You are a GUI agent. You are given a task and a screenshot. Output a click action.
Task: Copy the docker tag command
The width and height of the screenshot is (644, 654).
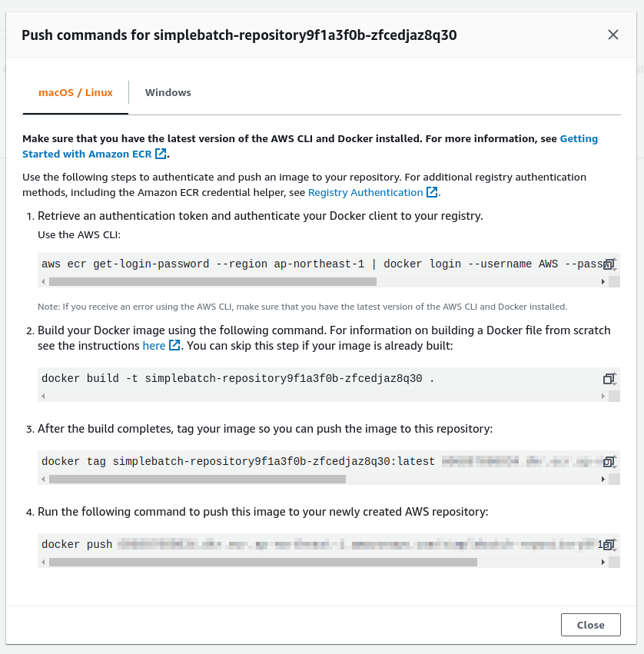point(609,462)
